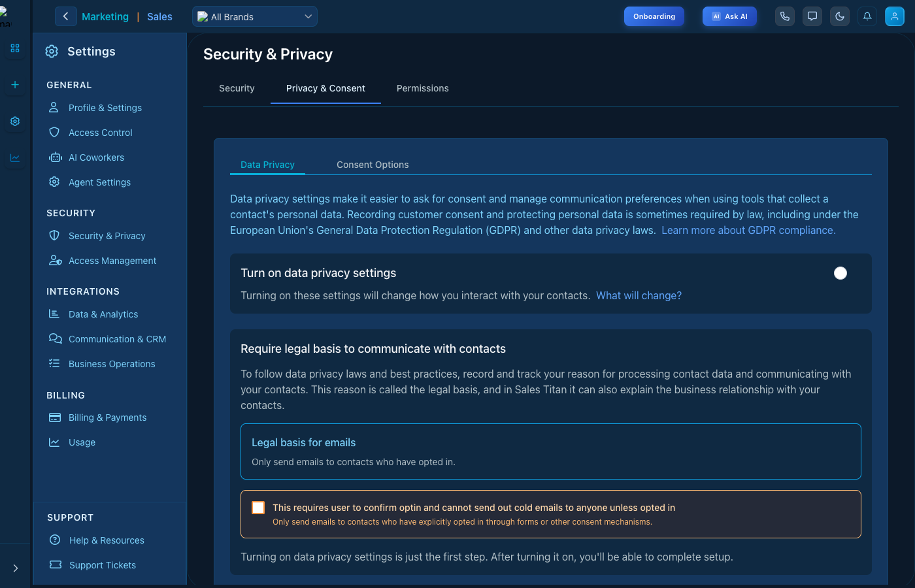Toggle the data privacy settings switch
The height and width of the screenshot is (588, 915).
coord(840,273)
